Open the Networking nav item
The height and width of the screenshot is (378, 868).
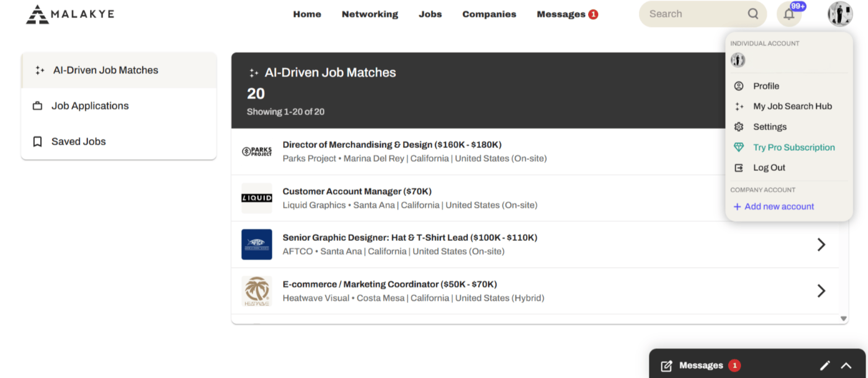click(370, 14)
